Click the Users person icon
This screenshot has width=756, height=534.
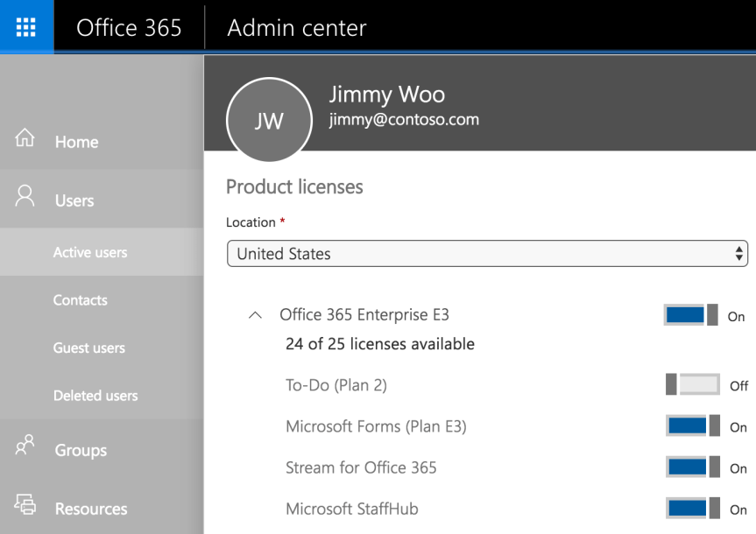(25, 197)
